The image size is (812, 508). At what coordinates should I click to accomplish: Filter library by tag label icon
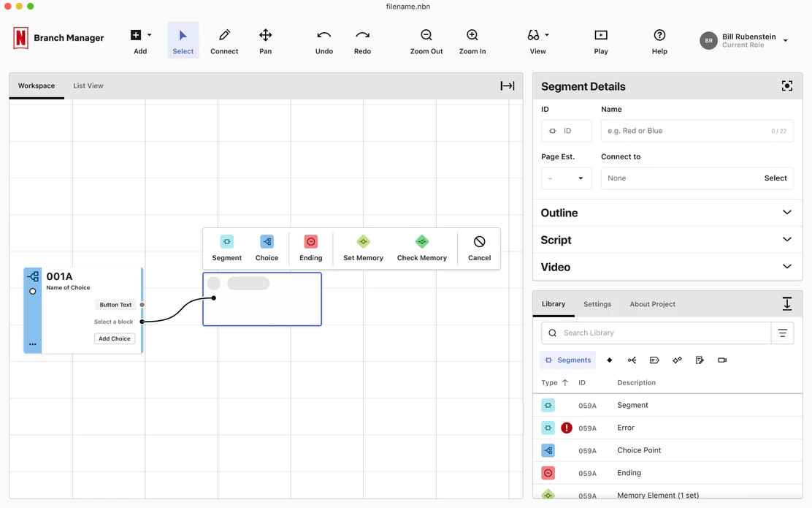[654, 360]
